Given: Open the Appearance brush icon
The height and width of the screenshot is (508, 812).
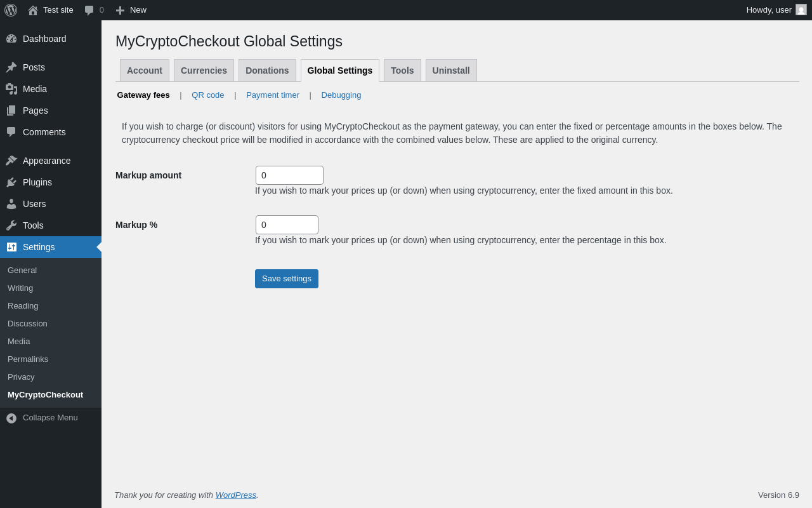Looking at the screenshot, I should click(11, 161).
